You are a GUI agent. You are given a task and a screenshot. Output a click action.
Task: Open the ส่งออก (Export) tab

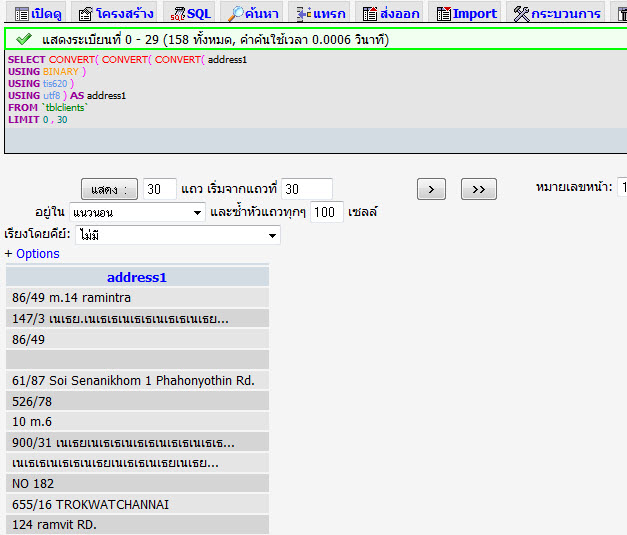pyautogui.click(x=391, y=12)
